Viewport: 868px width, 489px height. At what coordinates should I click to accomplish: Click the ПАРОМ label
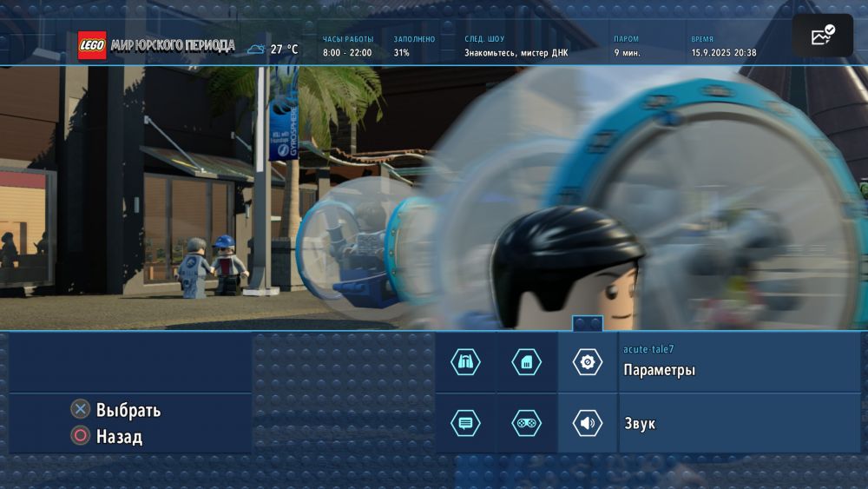(x=626, y=39)
